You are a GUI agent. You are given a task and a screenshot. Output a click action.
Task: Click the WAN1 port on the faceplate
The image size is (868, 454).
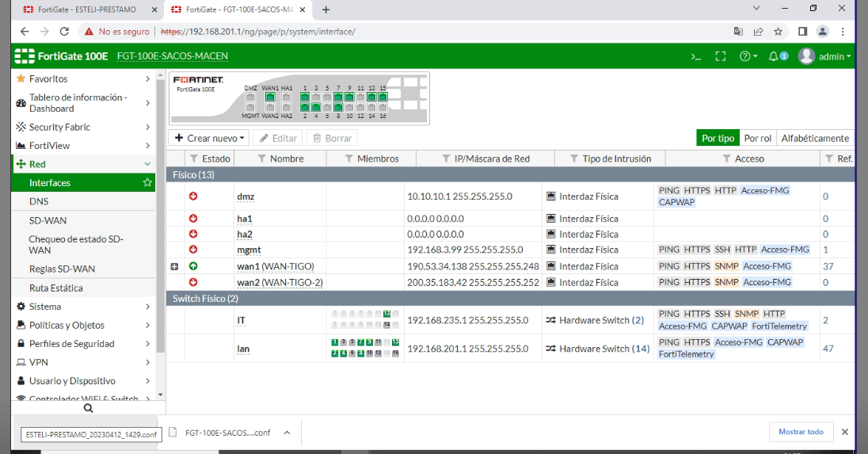tap(269, 97)
